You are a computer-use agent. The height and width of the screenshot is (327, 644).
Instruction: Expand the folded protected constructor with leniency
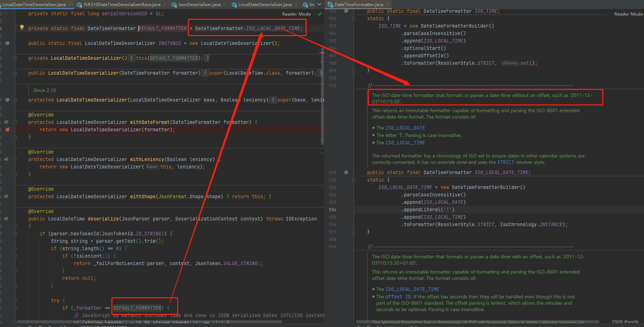point(15,100)
